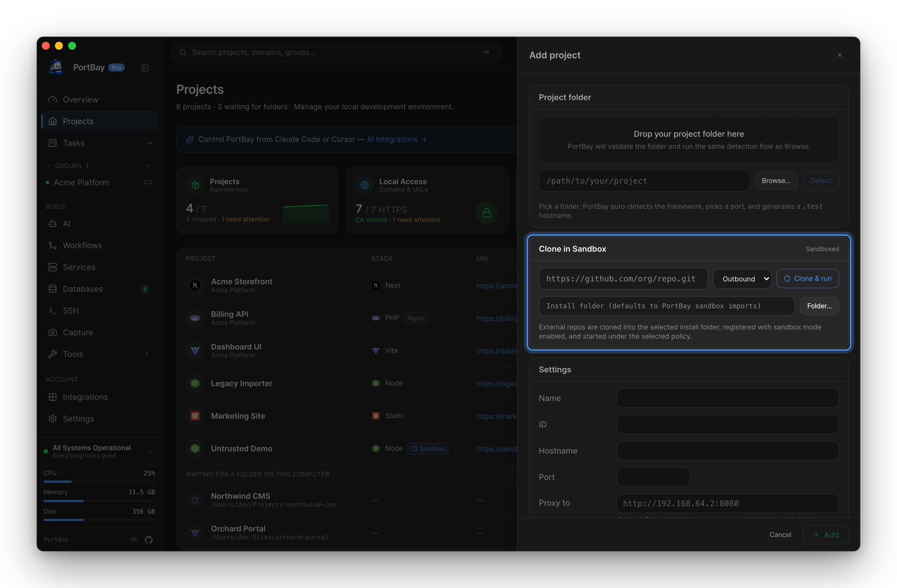Click the Billing API PHP icon

click(195, 318)
